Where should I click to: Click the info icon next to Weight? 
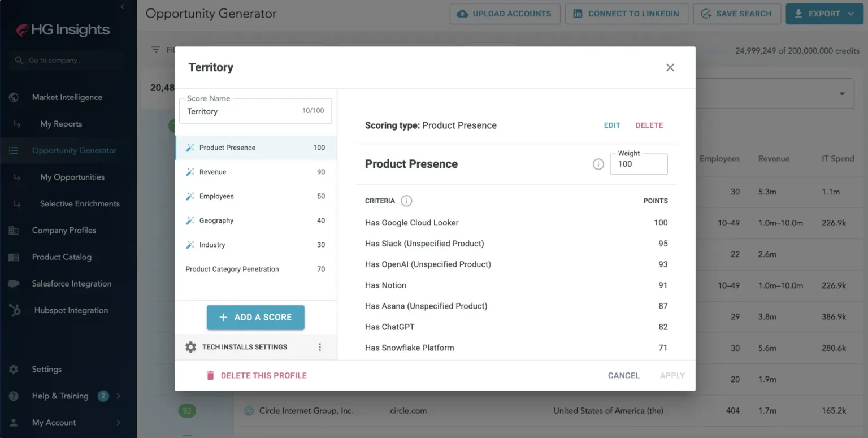(x=598, y=164)
